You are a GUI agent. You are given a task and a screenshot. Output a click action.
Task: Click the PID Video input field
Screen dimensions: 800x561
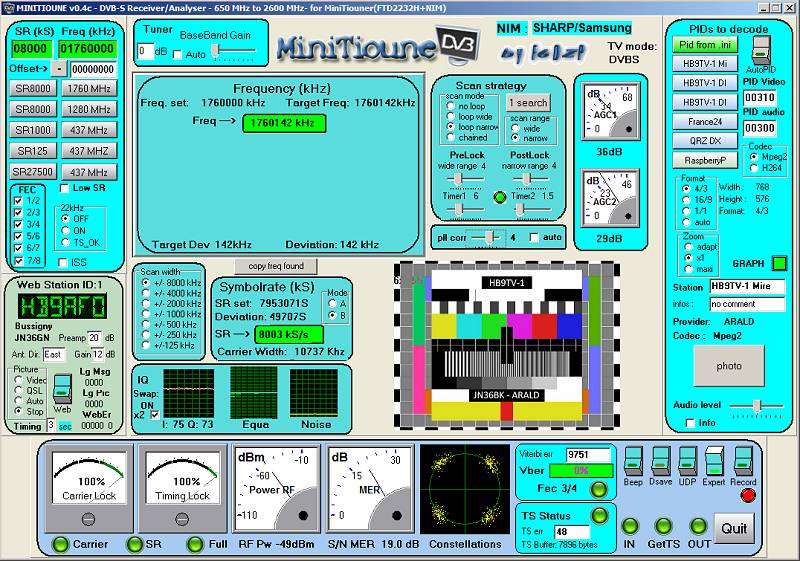[x=759, y=97]
